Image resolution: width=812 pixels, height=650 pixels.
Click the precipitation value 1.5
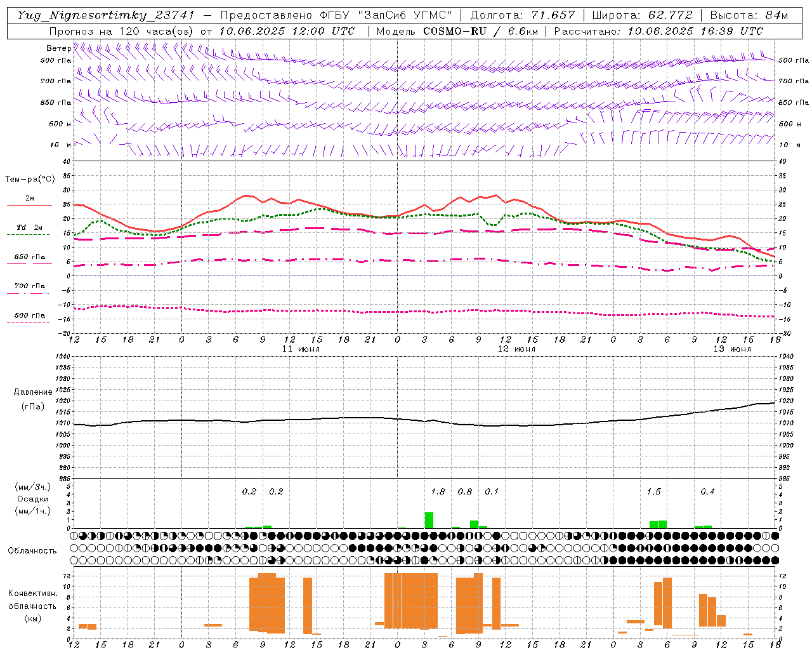click(653, 491)
